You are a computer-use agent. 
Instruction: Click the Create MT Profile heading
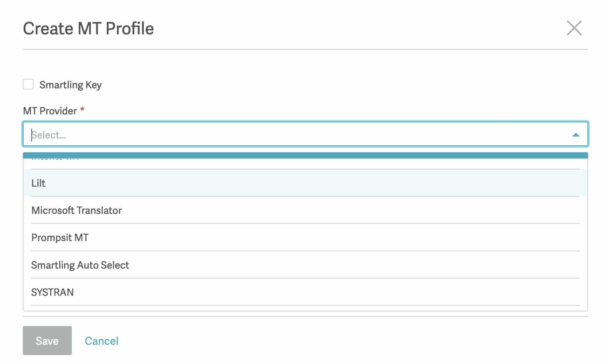coord(89,28)
